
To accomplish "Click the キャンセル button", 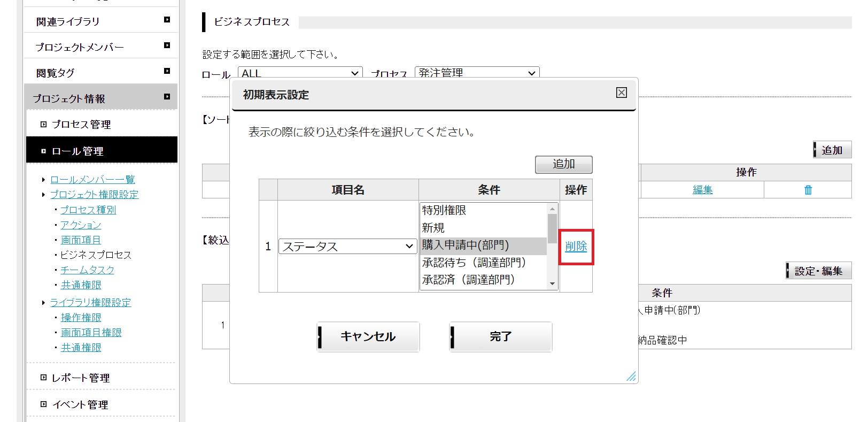I will click(368, 336).
